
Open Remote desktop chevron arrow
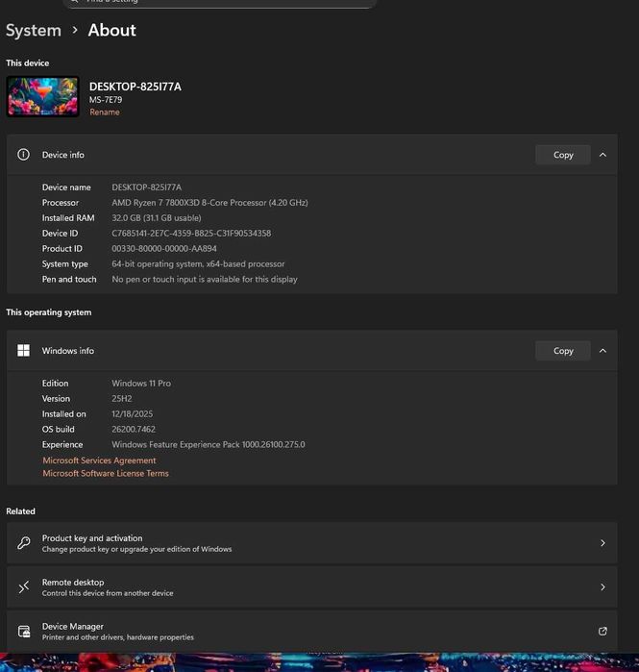tap(602, 587)
